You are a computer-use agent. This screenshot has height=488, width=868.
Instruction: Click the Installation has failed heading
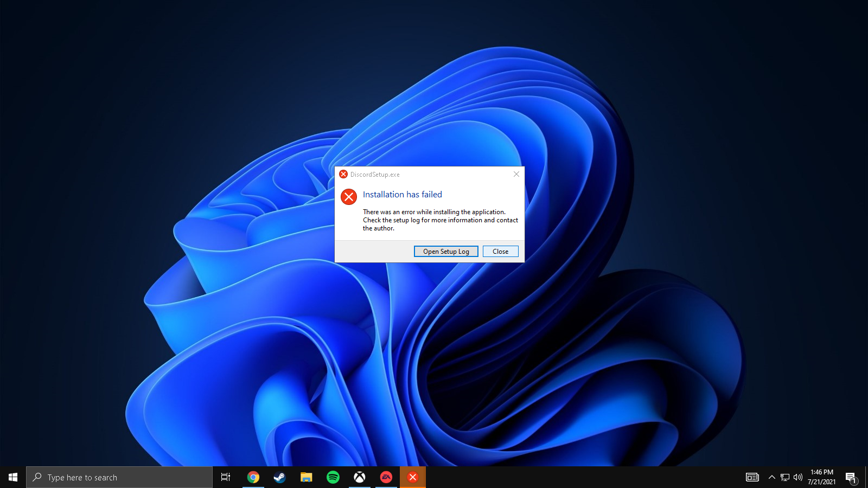[x=403, y=195]
